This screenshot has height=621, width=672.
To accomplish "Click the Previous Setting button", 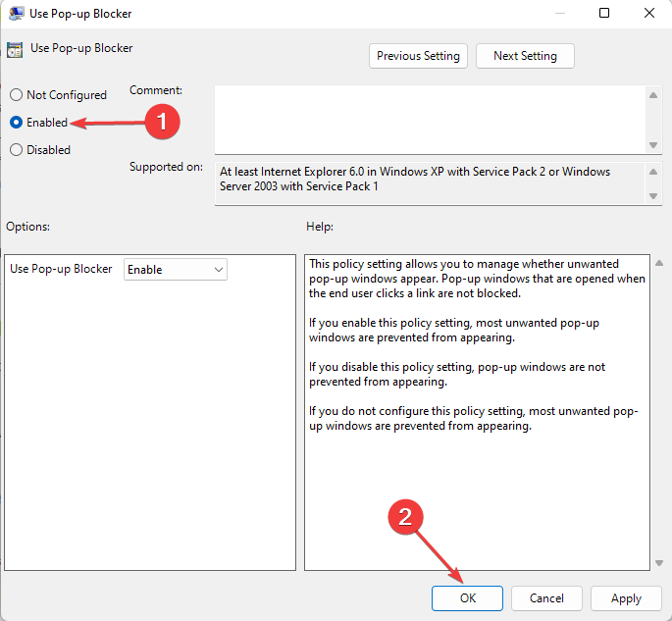I will click(x=418, y=56).
